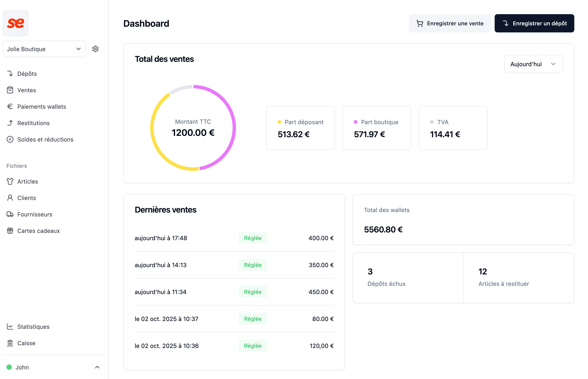Click Enregistrer une vente button

tap(449, 23)
